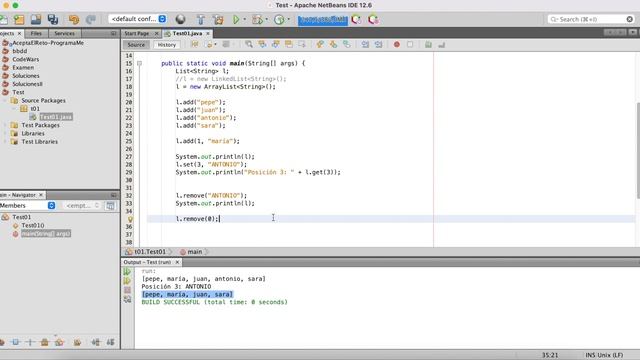Screen dimensions: 640x360
Task: Click the Redo toolbar icon
Action: coord(91,19)
